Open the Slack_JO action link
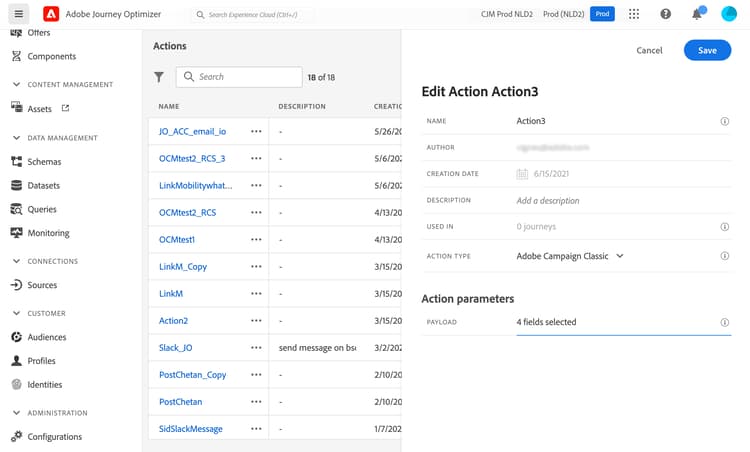Viewport: 750px width, 452px height. [176, 348]
